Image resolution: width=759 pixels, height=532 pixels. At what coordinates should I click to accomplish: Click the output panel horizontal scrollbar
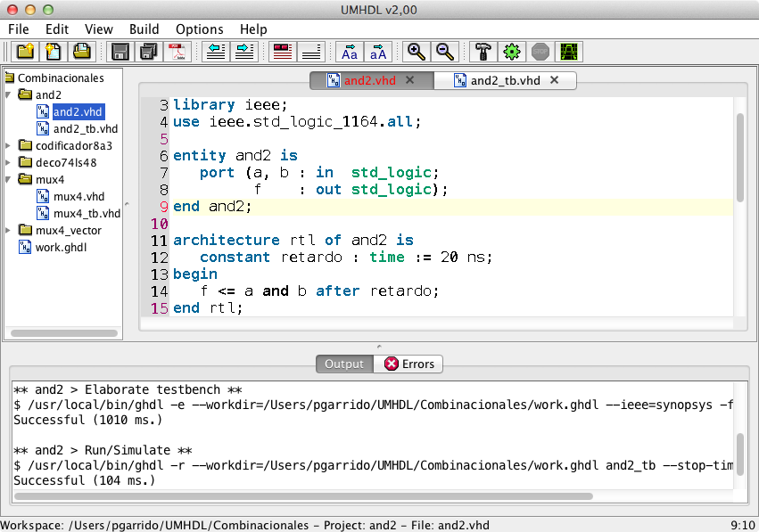coord(303,496)
